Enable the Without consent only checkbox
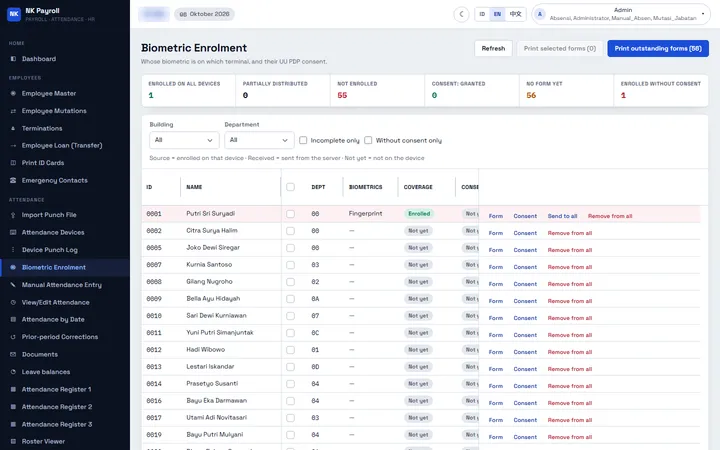The image size is (720, 450). pos(368,140)
